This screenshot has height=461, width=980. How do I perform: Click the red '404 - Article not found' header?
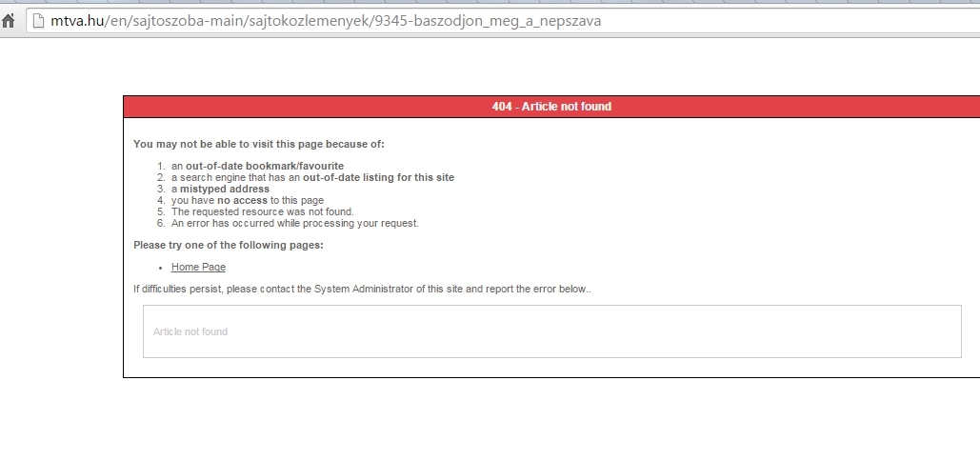(551, 107)
